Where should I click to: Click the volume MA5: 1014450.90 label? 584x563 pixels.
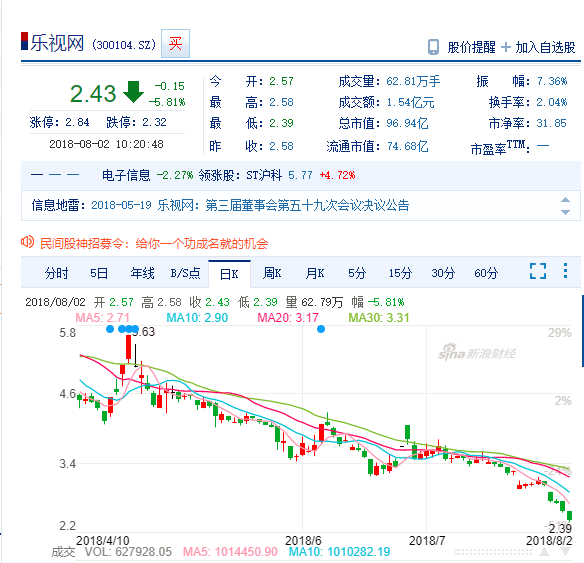pyautogui.click(x=230, y=551)
